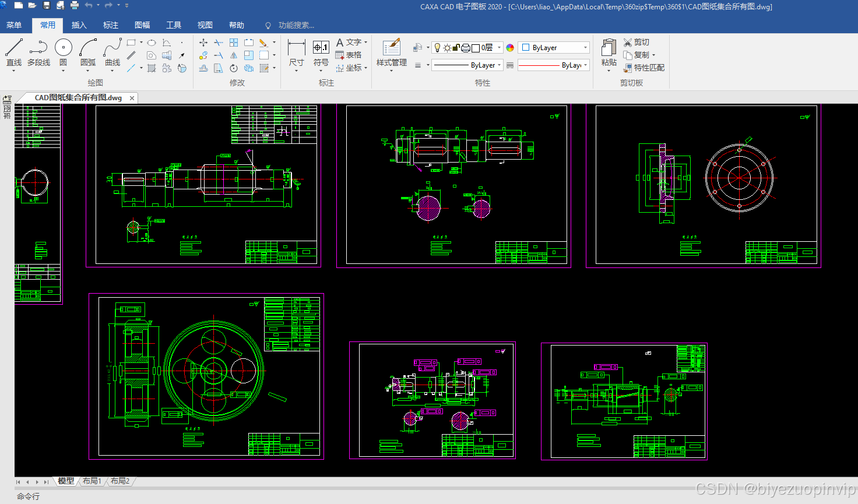
Task: Select the arrow drawing tool icon
Action: (182, 55)
